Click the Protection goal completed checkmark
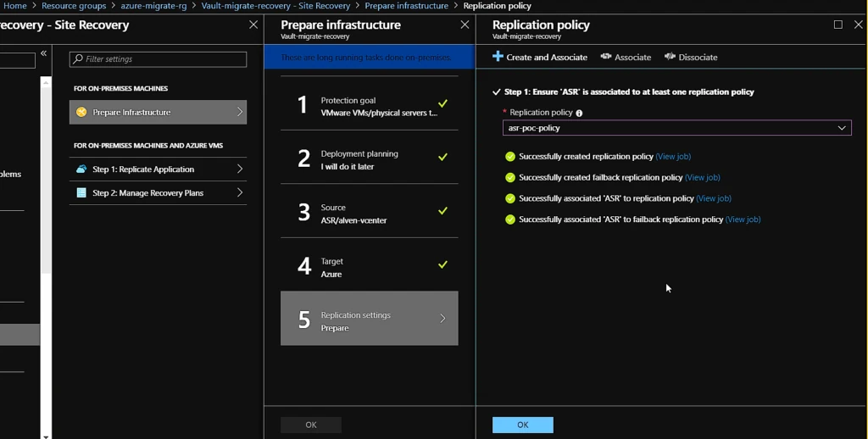The width and height of the screenshot is (868, 439). [442, 103]
